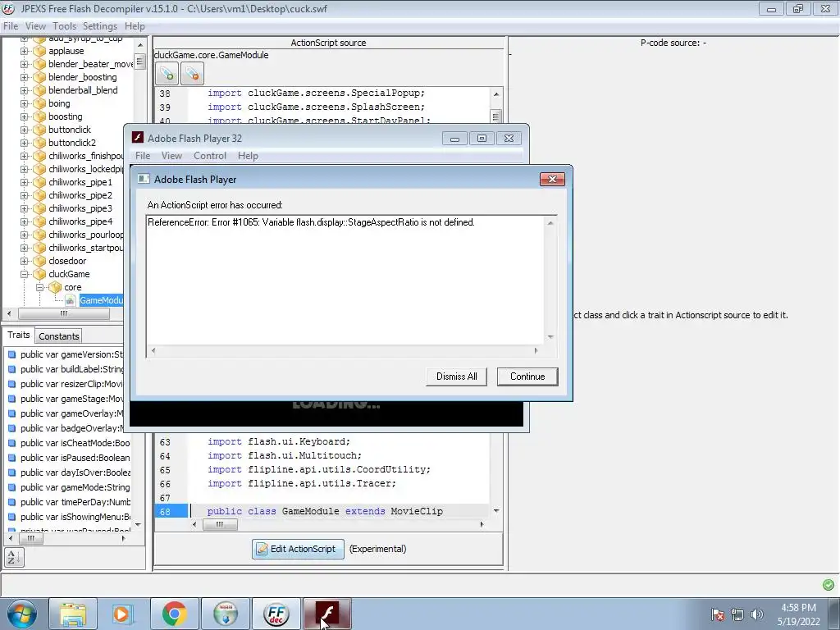Image resolution: width=840 pixels, height=630 pixels.
Task: Click the import flash.ui.Keyboard code line
Action: click(x=279, y=442)
